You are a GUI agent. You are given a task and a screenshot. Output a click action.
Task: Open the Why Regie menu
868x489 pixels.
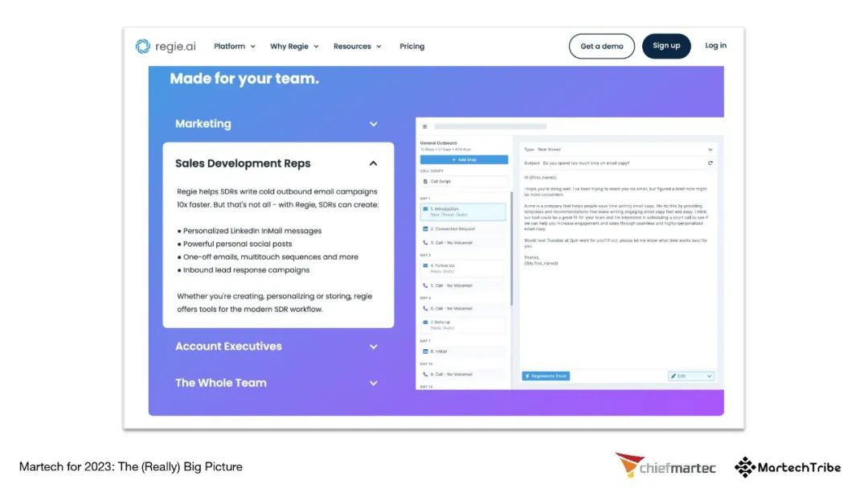[x=294, y=47]
